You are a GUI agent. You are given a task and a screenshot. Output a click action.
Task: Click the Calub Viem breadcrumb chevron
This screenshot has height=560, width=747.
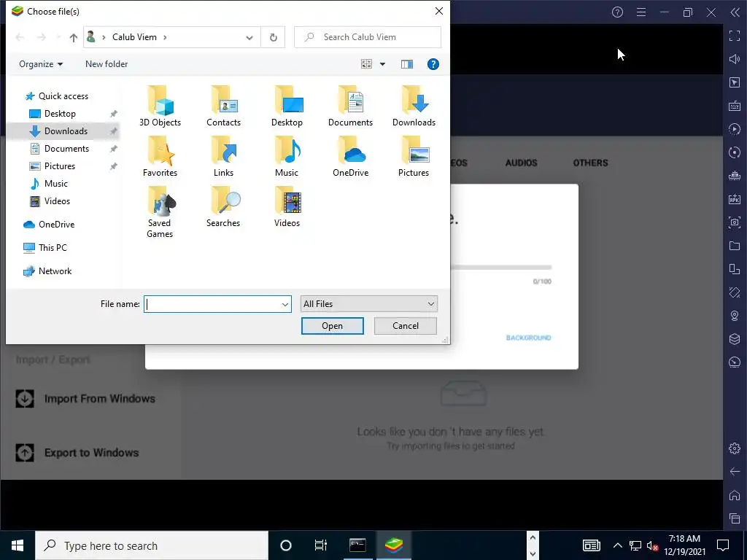165,37
